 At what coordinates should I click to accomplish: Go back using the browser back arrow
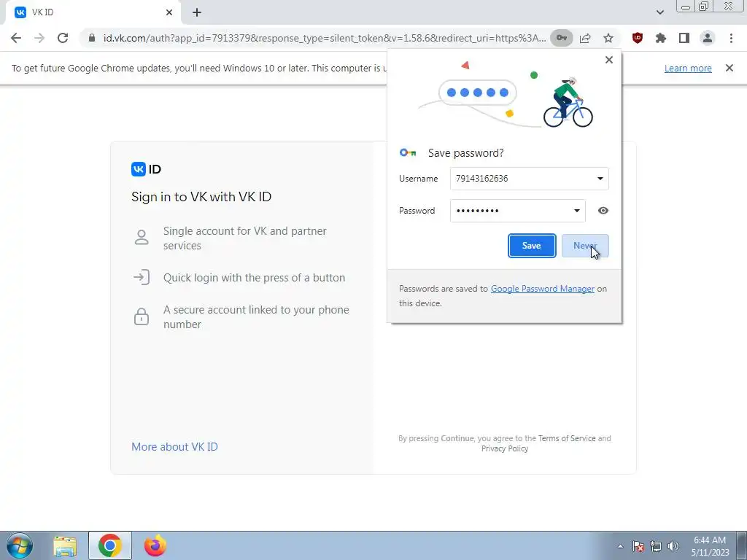tap(16, 38)
